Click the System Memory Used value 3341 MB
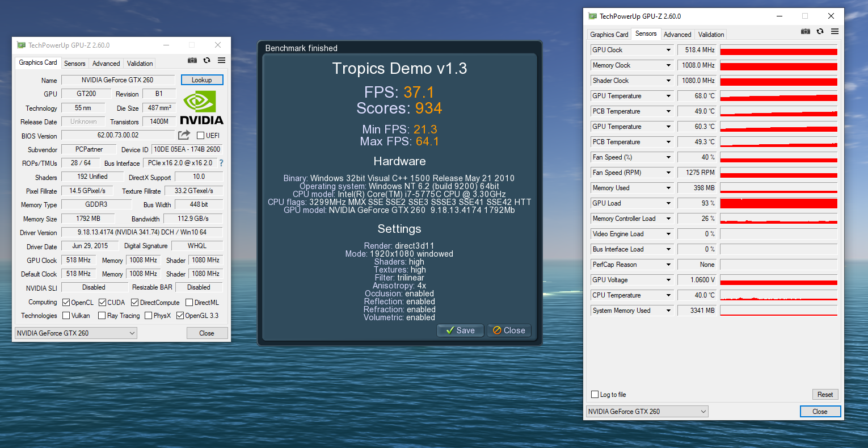 click(x=697, y=311)
